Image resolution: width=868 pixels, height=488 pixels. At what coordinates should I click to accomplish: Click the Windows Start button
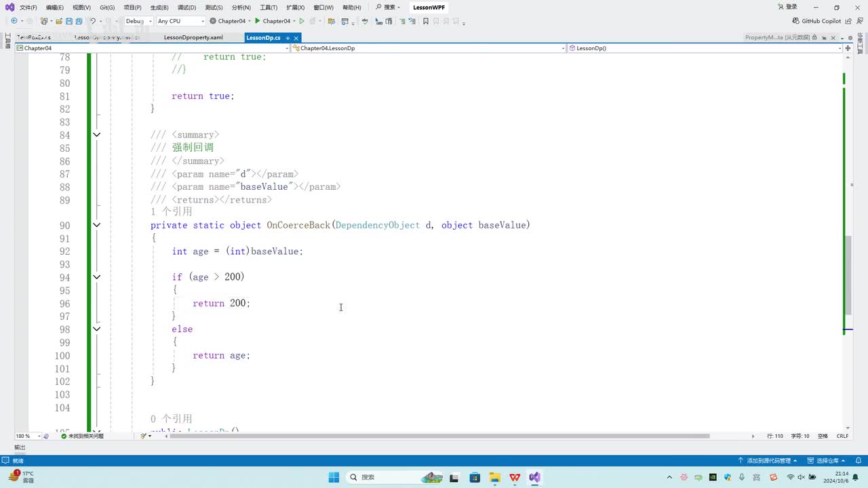[x=334, y=477]
